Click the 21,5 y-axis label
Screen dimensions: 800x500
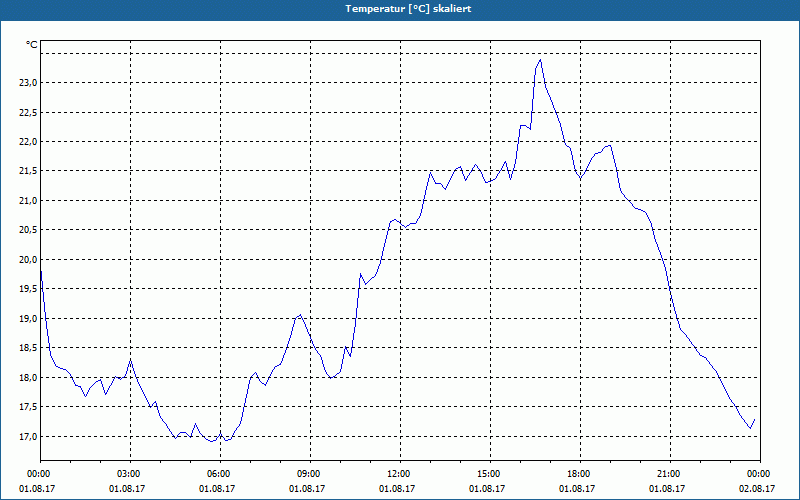(28, 171)
